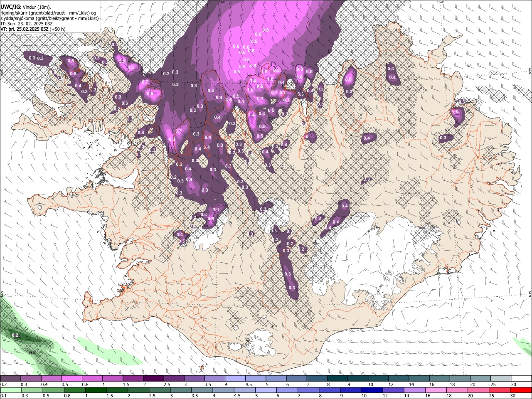Image resolution: width=532 pixels, height=399 pixels.
Task: Select the grey-blue 20 snow scale swatch
Action: tap(480, 379)
